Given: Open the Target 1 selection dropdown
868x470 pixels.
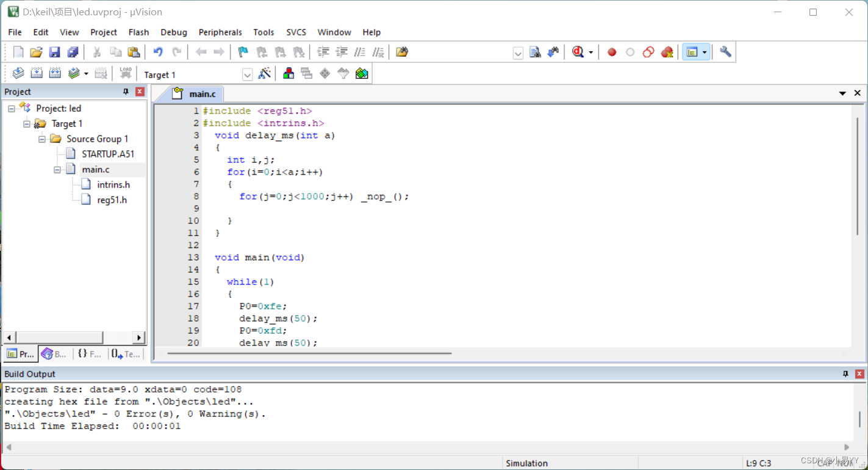Looking at the screenshot, I should 247,74.
